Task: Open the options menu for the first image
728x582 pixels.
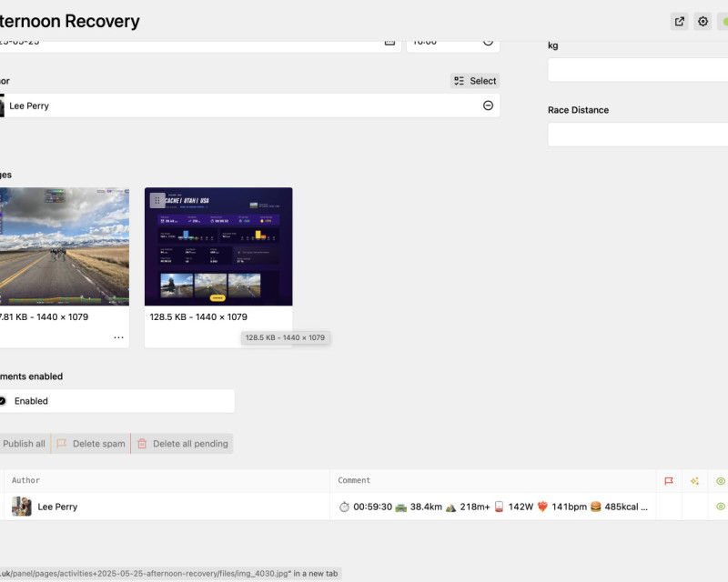Action: pos(118,337)
